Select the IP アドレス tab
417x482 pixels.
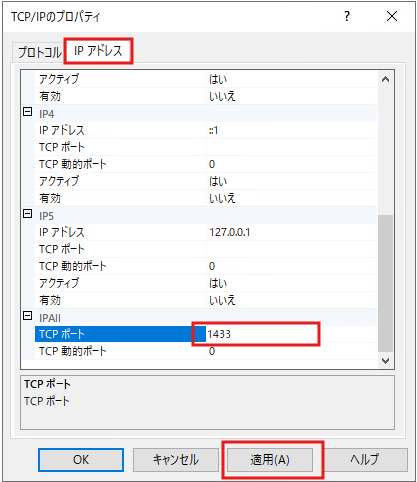(98, 51)
